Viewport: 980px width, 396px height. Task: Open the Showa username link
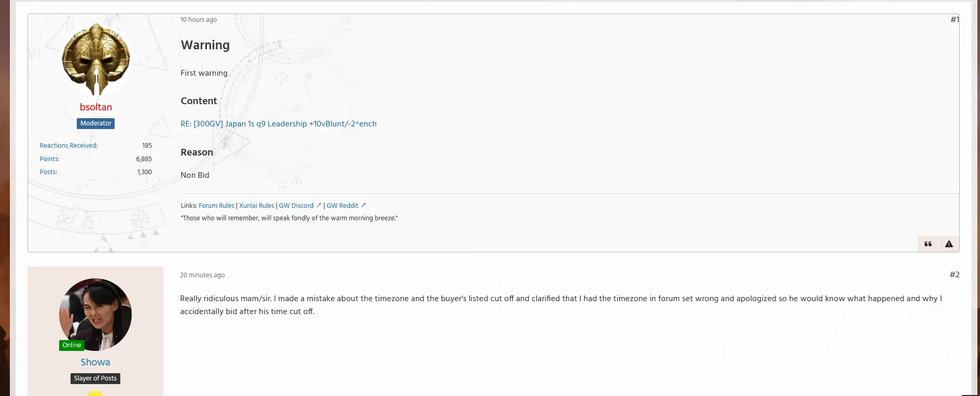(x=95, y=362)
